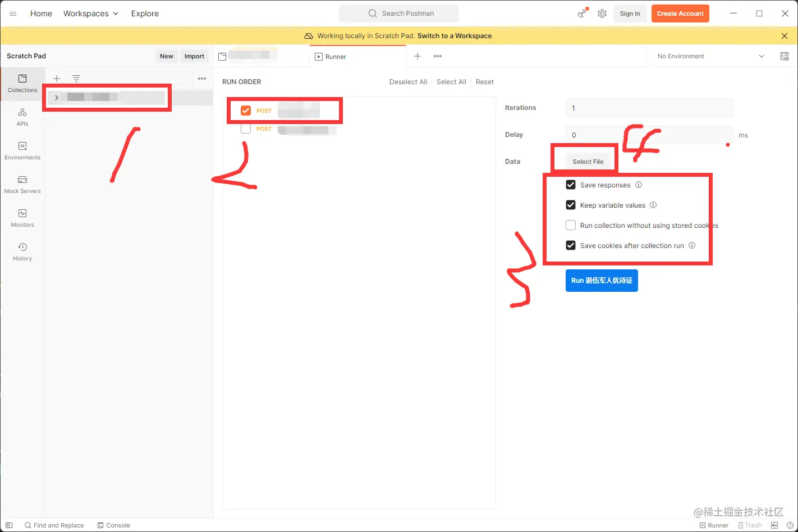Uncheck the first POST request checkbox
798x532 pixels.
pyautogui.click(x=246, y=111)
